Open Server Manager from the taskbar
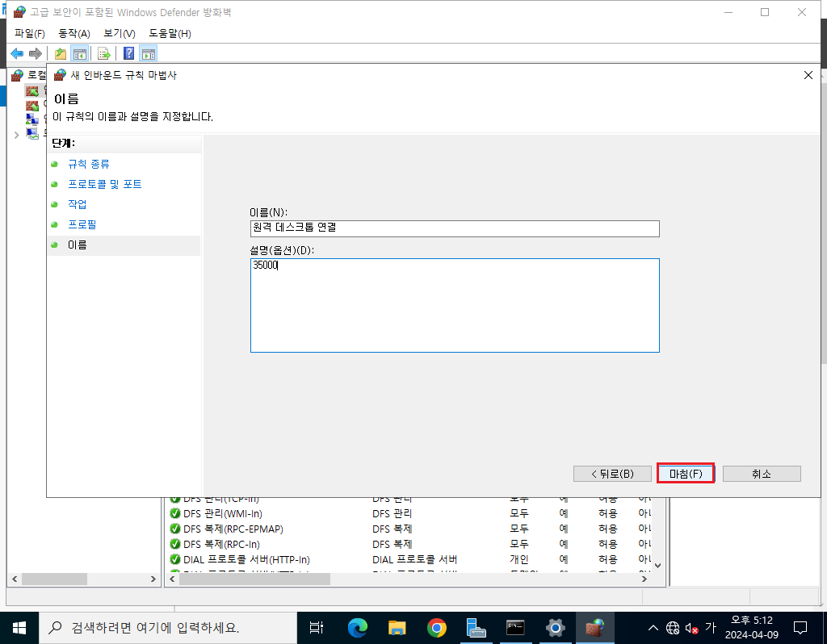Image resolution: width=827 pixels, height=644 pixels. click(x=476, y=628)
